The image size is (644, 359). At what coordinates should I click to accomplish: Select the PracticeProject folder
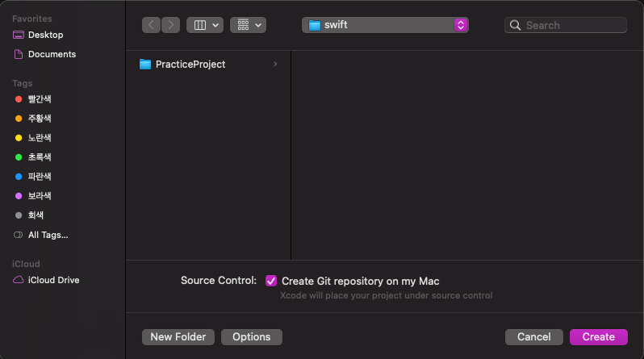pos(208,64)
